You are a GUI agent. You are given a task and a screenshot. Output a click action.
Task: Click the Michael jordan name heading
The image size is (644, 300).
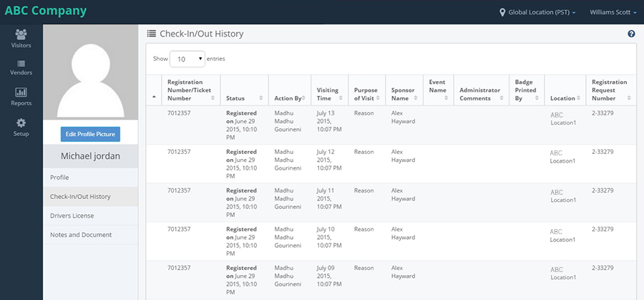[x=90, y=156]
